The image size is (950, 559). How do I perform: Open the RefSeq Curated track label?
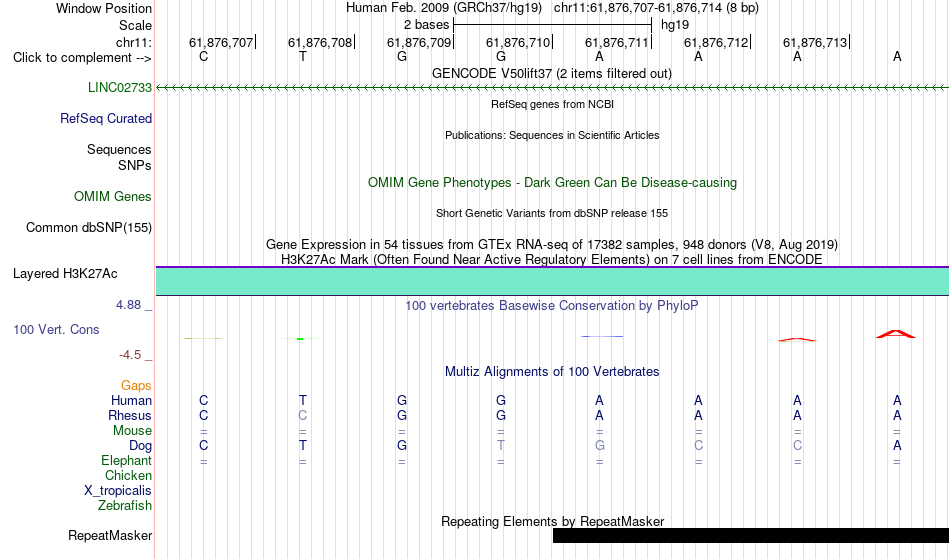point(106,119)
